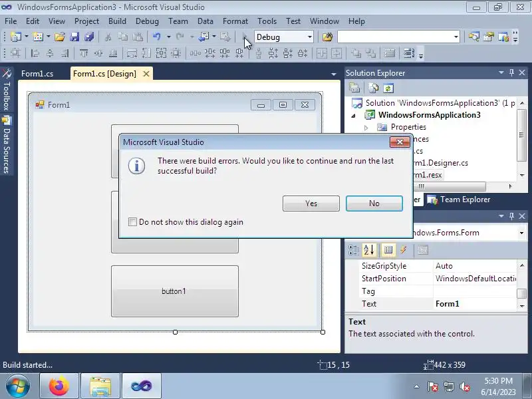Switch Properties grid to Alphabetical view
Screen dimensions: 532x399
pos(369,250)
